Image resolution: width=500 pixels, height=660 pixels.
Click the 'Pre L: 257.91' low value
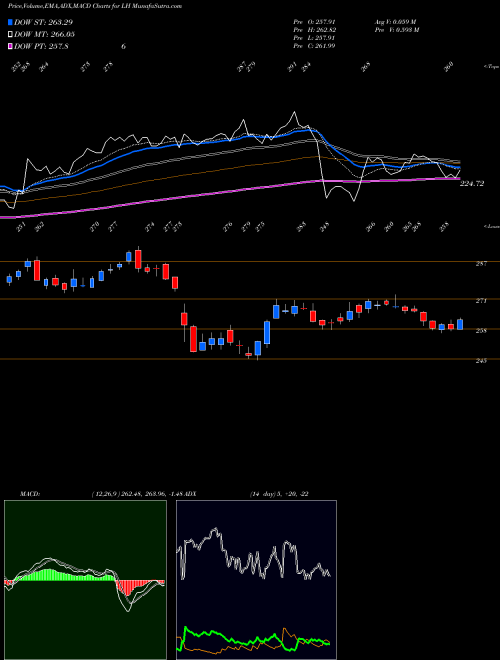pyautogui.click(x=314, y=38)
